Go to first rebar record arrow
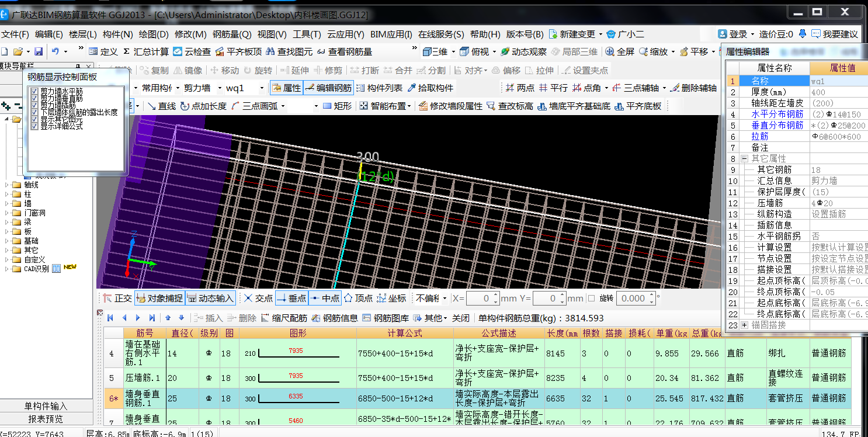The image size is (868, 437). [x=110, y=318]
